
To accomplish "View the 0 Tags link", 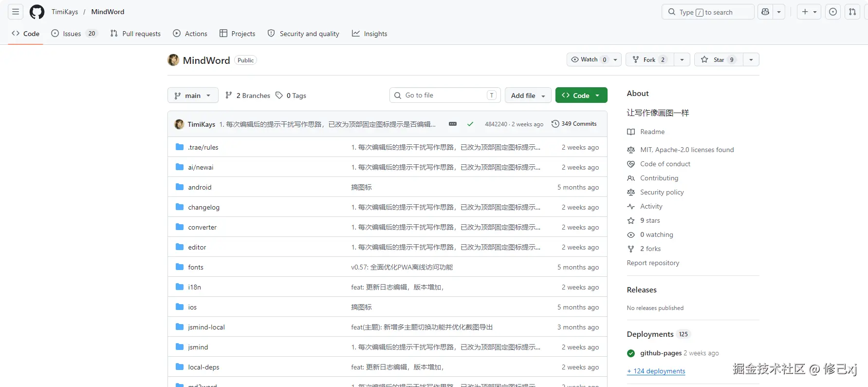I will (291, 96).
